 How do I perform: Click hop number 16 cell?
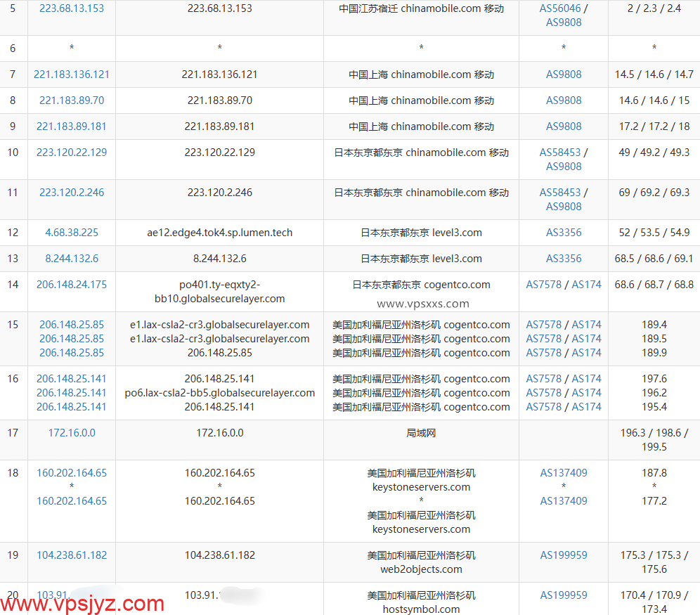click(13, 378)
